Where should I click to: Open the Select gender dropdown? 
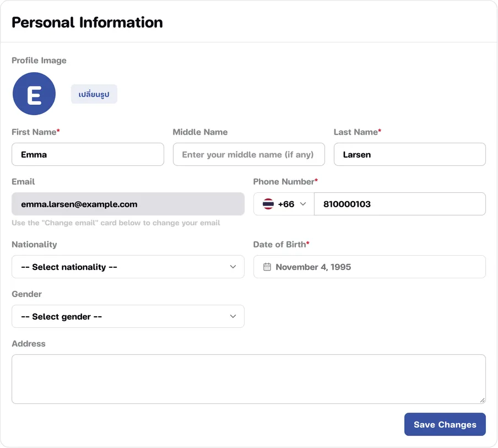coord(128,316)
